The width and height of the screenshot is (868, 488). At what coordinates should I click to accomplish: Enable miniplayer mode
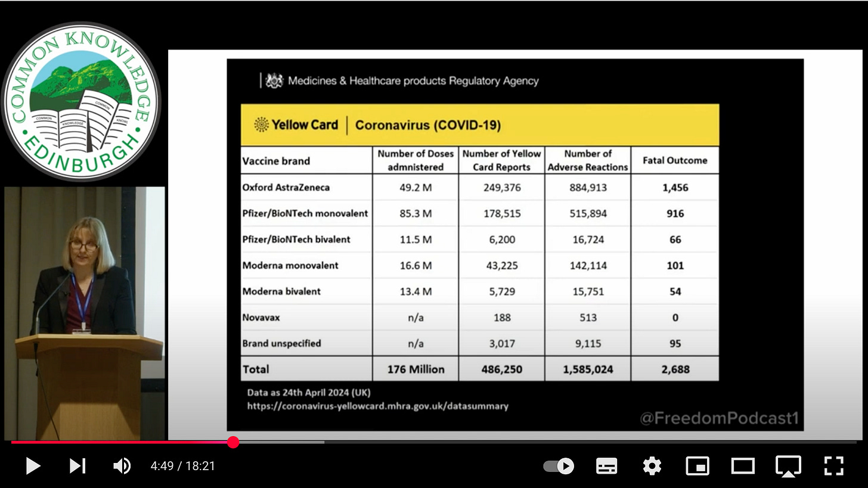(697, 466)
